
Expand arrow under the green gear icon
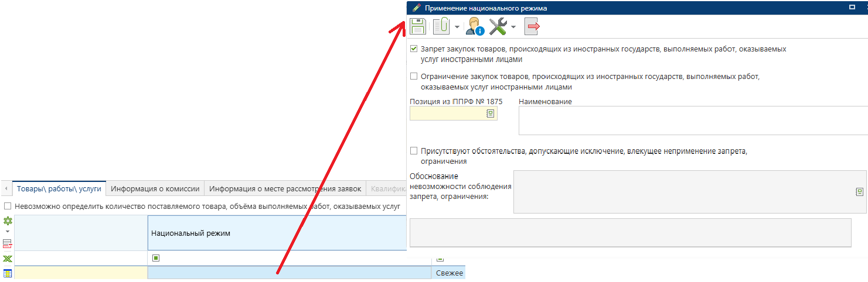(8, 232)
